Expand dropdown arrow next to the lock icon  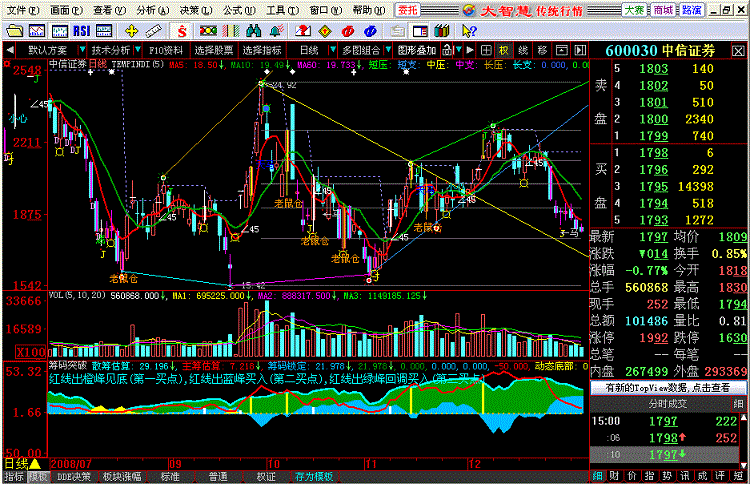(459, 50)
